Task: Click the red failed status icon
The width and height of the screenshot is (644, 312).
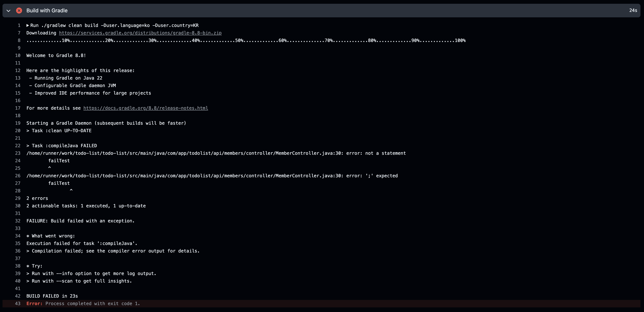Action: [19, 10]
